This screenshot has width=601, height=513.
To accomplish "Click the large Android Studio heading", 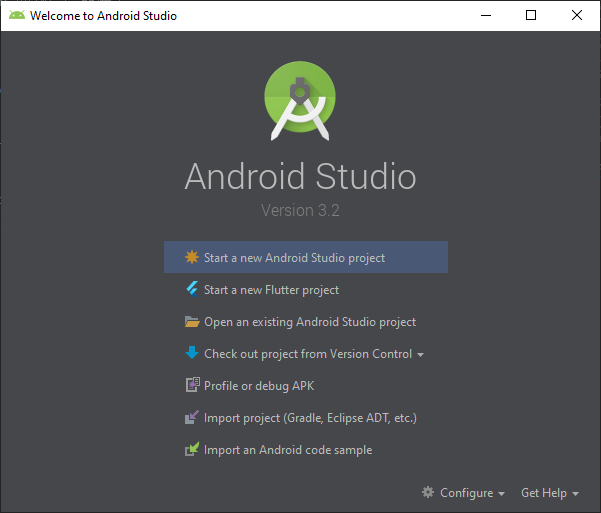I will click(300, 176).
